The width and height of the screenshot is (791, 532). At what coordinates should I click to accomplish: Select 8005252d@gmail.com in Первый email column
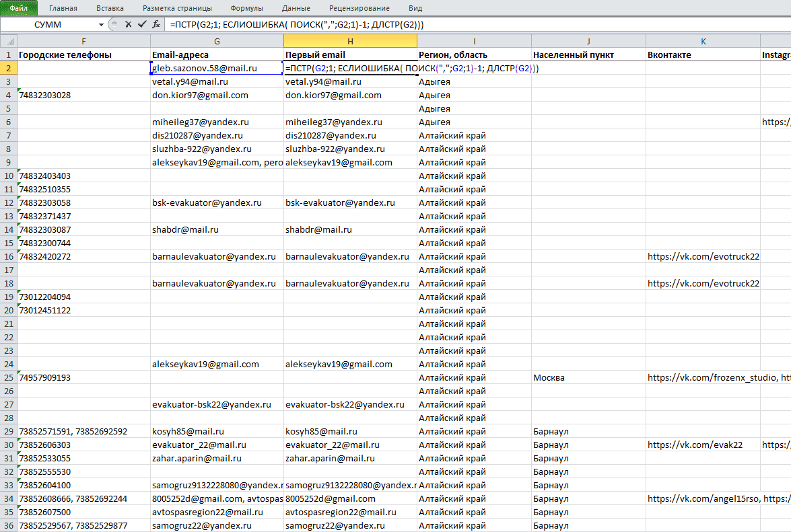pos(350,499)
